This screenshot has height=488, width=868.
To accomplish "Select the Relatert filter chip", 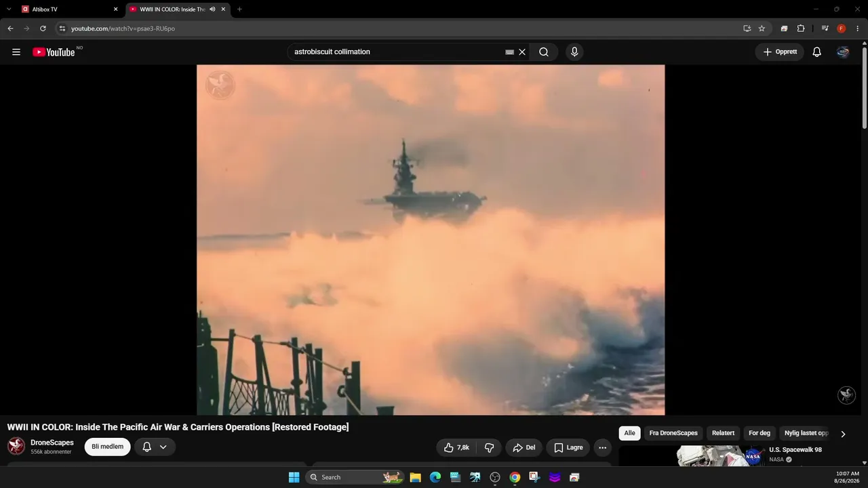I will click(723, 433).
